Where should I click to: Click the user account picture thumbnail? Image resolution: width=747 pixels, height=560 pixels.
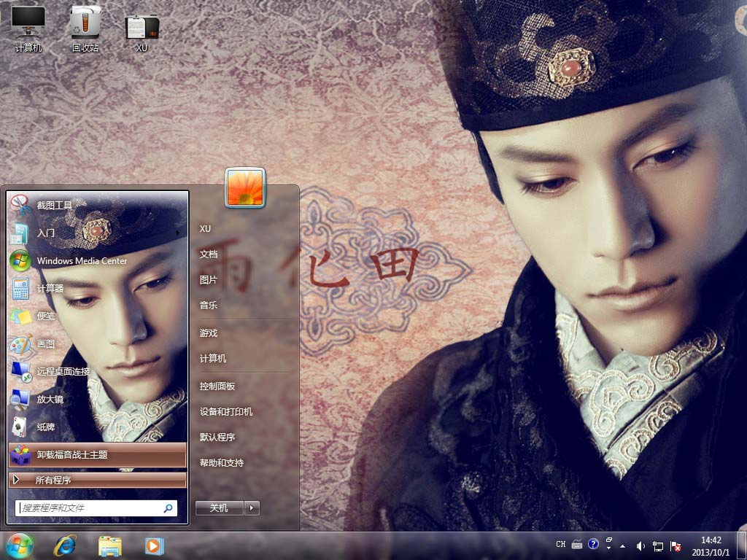(x=245, y=187)
